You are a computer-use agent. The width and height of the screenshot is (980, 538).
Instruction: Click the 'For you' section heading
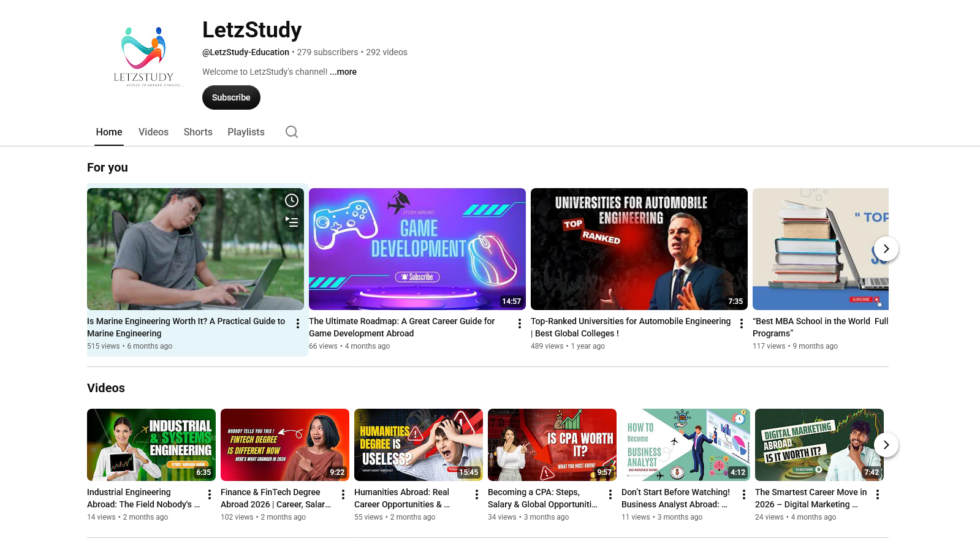107,167
